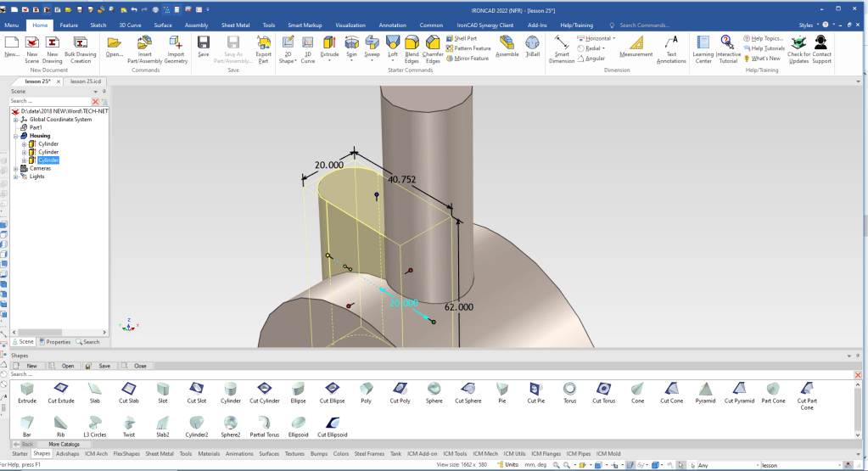Click the Shell Part command
The width and height of the screenshot is (868, 471).
(465, 38)
